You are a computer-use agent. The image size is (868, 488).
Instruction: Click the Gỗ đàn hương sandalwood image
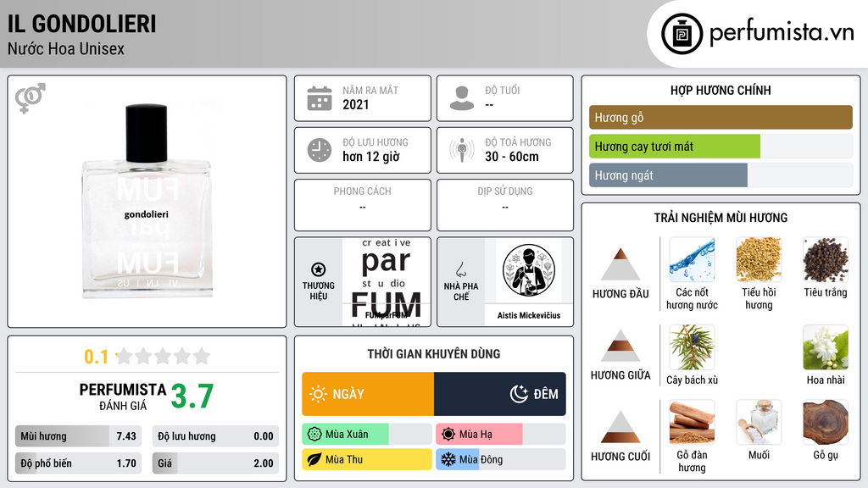tap(692, 422)
